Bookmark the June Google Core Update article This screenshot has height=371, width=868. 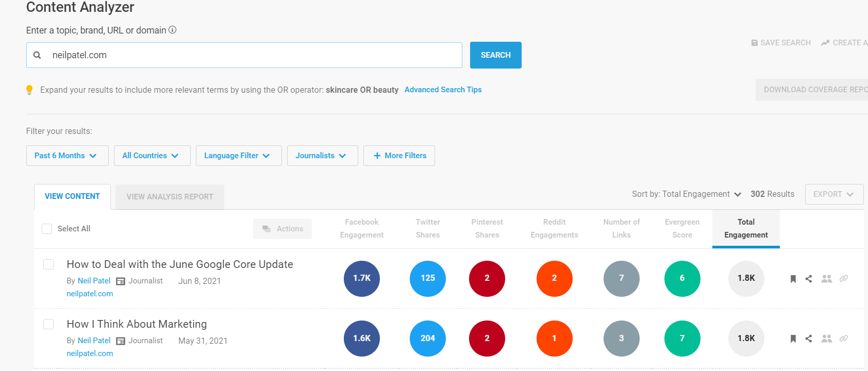793,279
